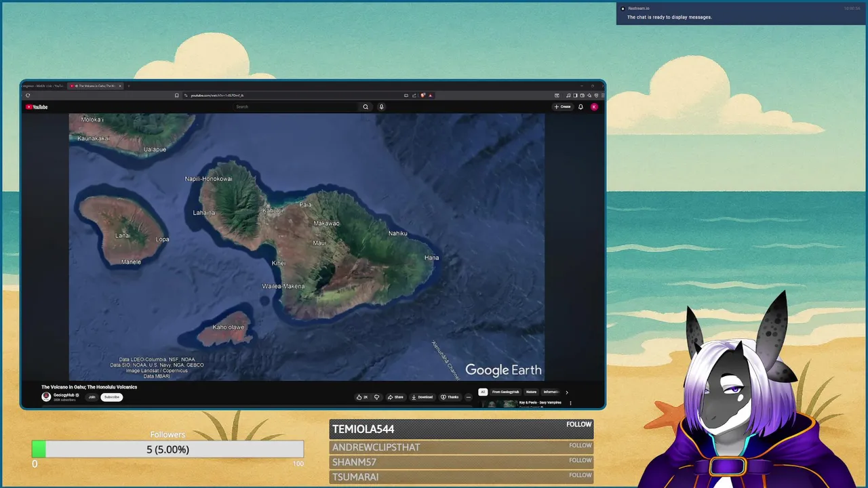Click the Join button
Image resolution: width=868 pixels, height=488 pixels.
pyautogui.click(x=92, y=397)
